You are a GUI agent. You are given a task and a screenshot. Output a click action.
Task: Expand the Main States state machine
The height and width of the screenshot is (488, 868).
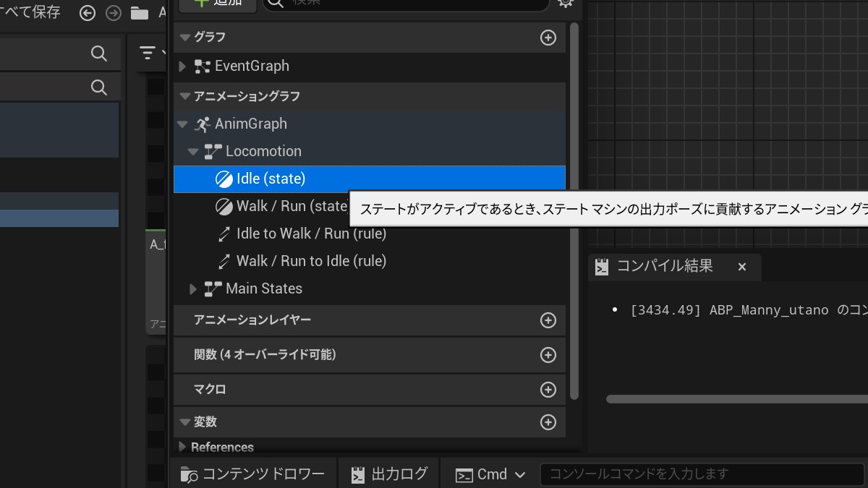193,289
